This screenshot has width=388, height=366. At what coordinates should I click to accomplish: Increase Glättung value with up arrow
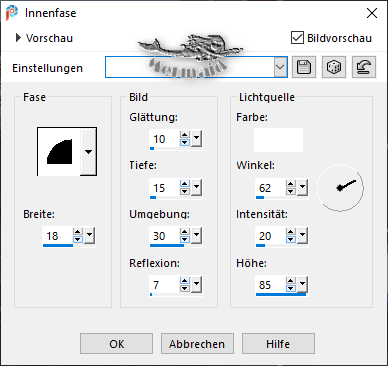pos(185,135)
